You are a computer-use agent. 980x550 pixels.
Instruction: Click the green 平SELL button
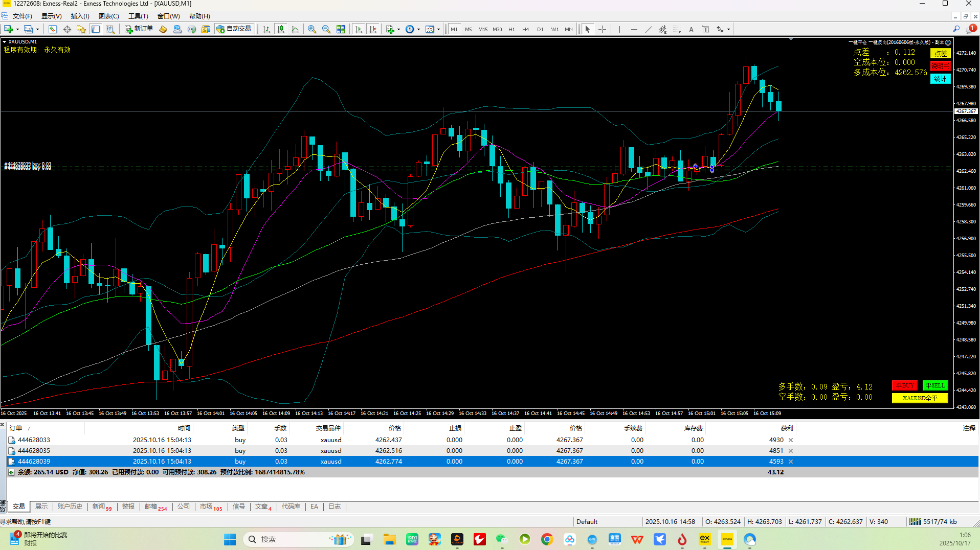tap(935, 385)
